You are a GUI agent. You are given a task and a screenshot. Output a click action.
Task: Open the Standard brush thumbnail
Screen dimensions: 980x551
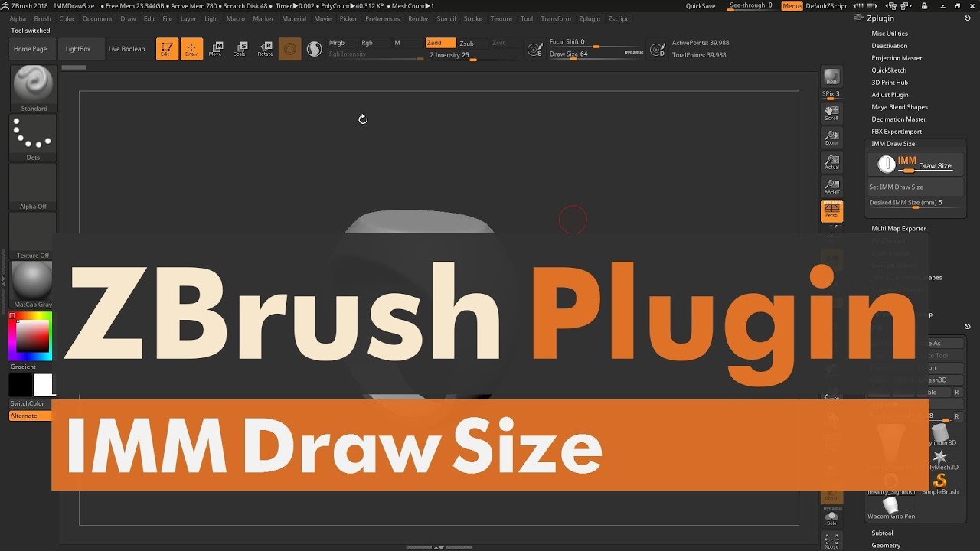pyautogui.click(x=33, y=89)
